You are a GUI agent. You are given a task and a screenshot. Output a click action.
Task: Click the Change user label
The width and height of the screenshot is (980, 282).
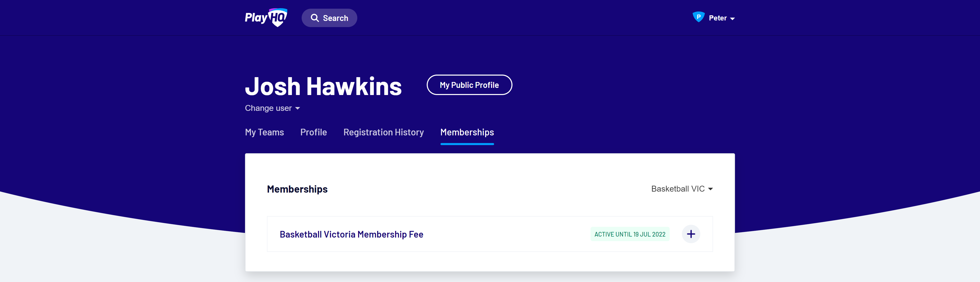[268, 108]
